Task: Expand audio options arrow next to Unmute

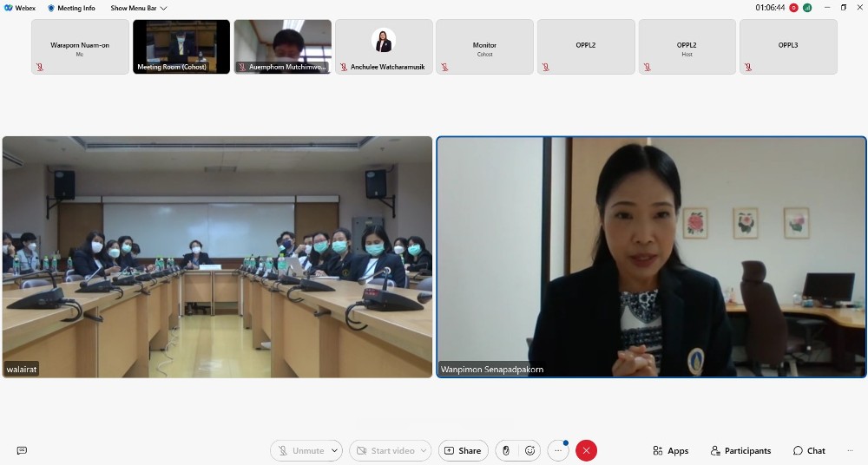Action: pyautogui.click(x=335, y=451)
